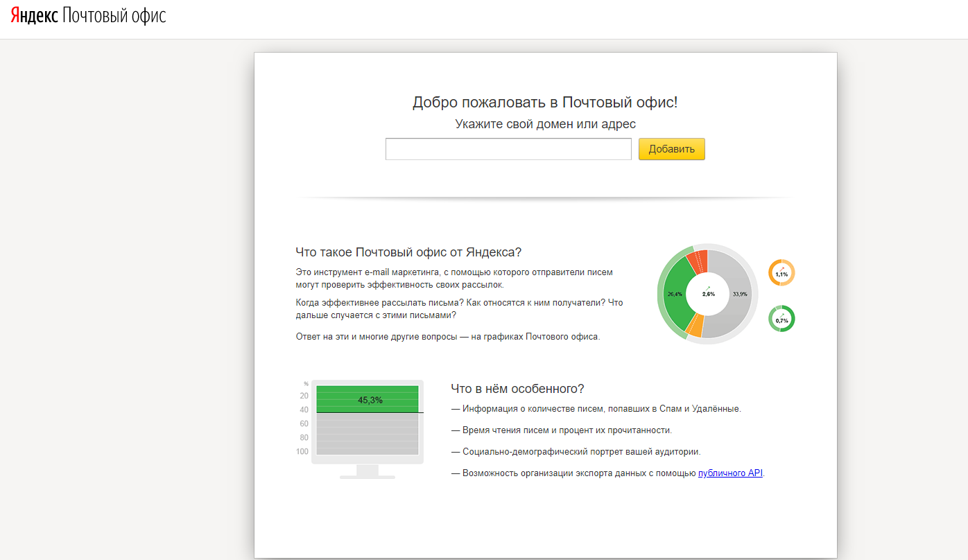Click the Добро пожаловать в Почтовый офис! title
This screenshot has height=560, width=968.
pos(545,103)
